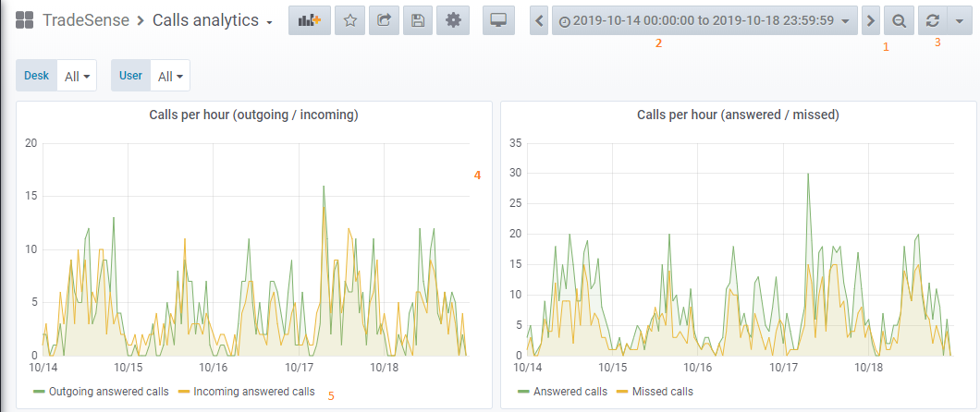This screenshot has width=980, height=412.
Task: Open the Grafana dashboards grid icon
Action: click(24, 20)
